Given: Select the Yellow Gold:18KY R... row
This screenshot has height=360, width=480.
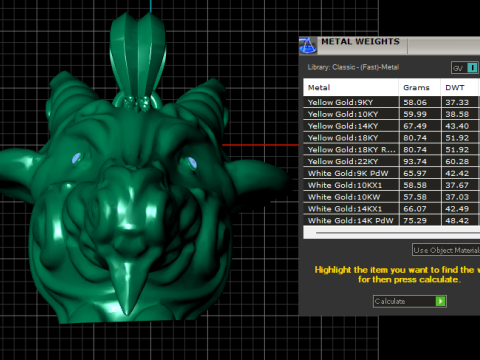Looking at the screenshot, I should pos(392,150).
